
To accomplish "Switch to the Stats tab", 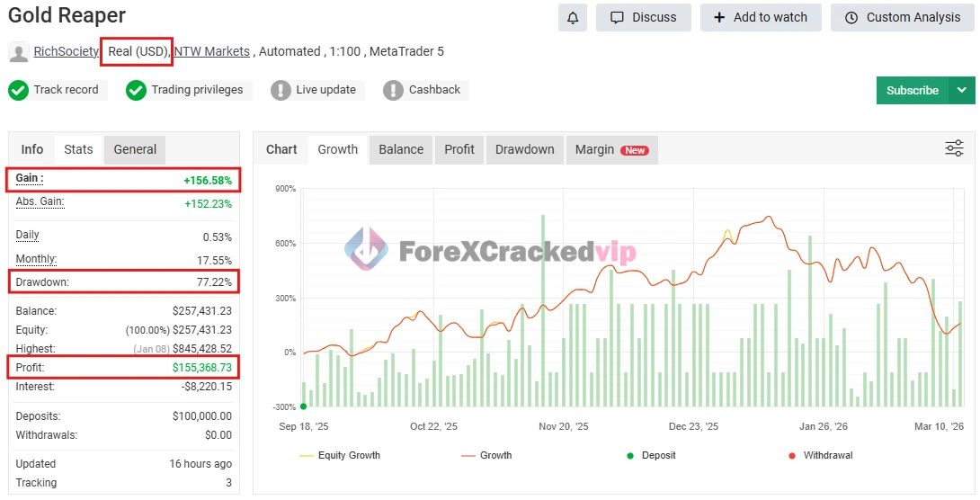I will click(x=78, y=149).
